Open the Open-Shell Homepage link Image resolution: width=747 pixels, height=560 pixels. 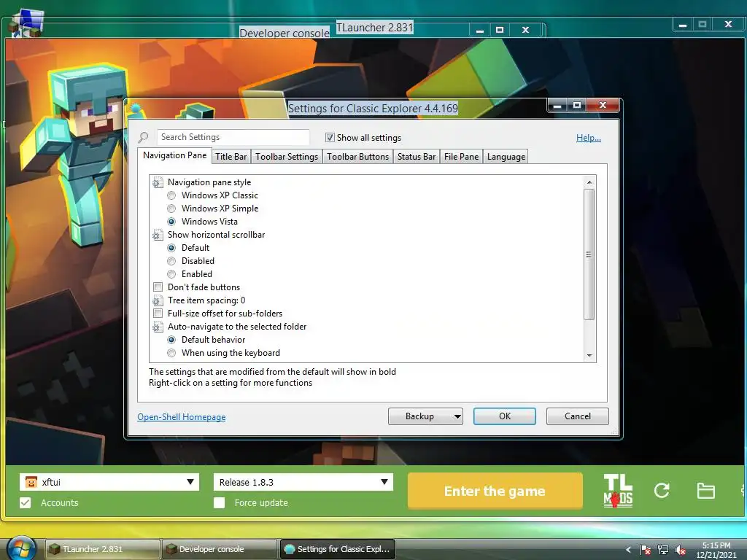182,417
